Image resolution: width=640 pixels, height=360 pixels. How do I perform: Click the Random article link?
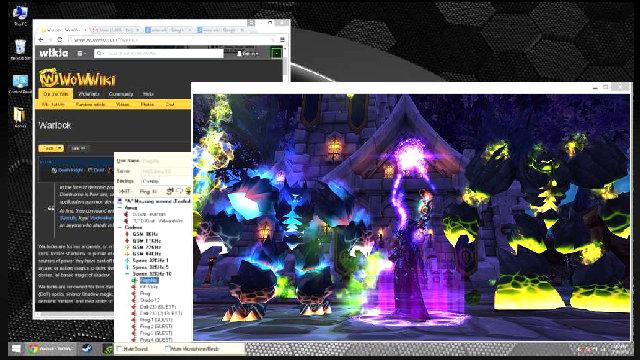click(91, 104)
